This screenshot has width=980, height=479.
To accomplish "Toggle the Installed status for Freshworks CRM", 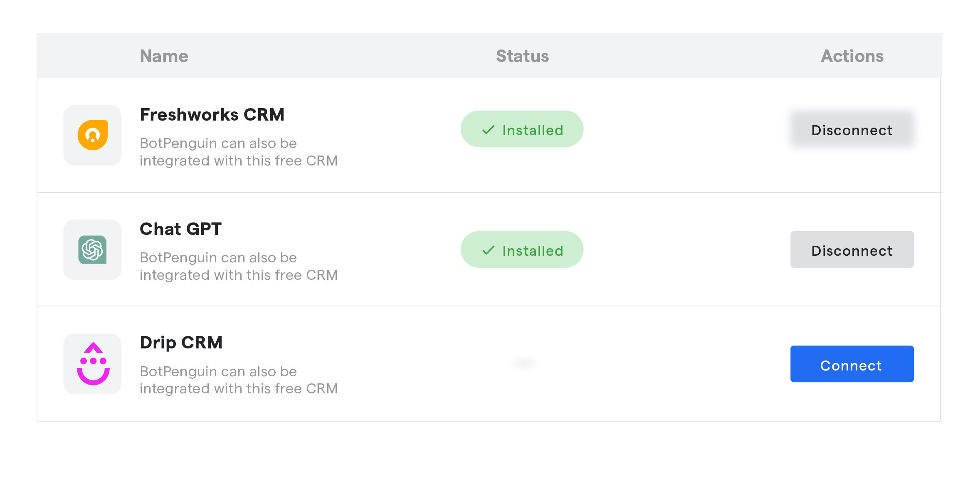I will (x=522, y=129).
